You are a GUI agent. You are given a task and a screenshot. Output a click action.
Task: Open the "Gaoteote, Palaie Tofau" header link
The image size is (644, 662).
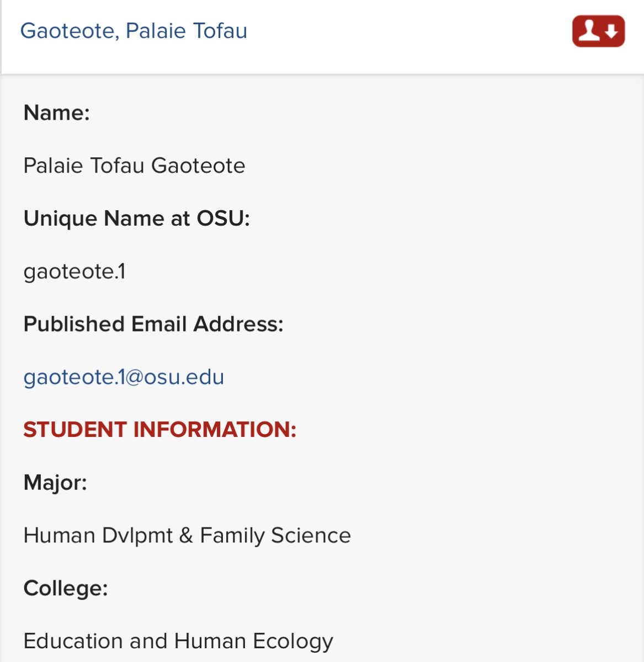point(134,31)
